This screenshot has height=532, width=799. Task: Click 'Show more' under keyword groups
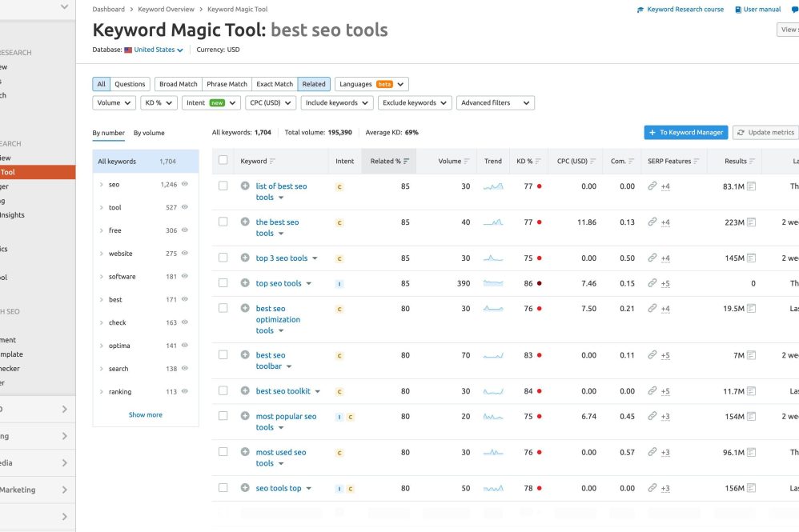click(x=145, y=415)
